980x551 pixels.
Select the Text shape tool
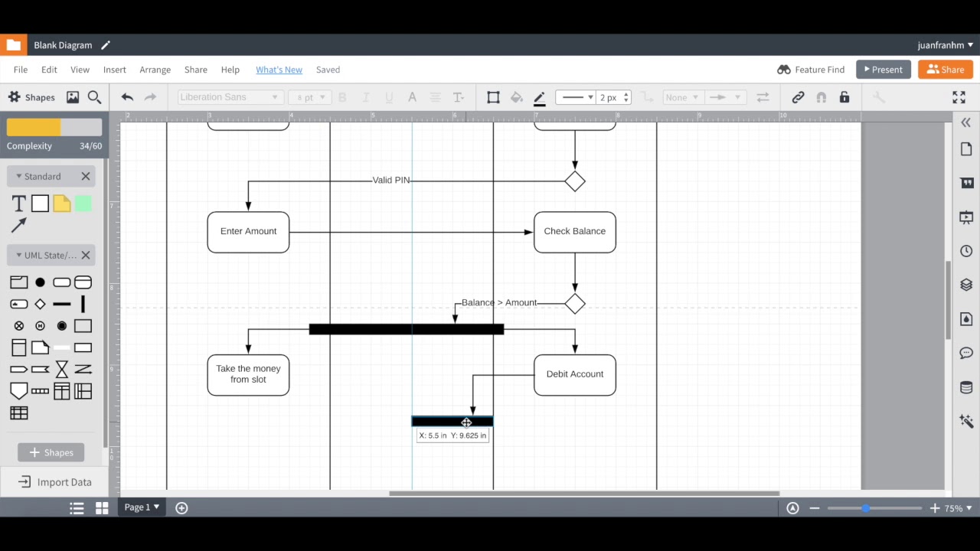click(x=19, y=204)
